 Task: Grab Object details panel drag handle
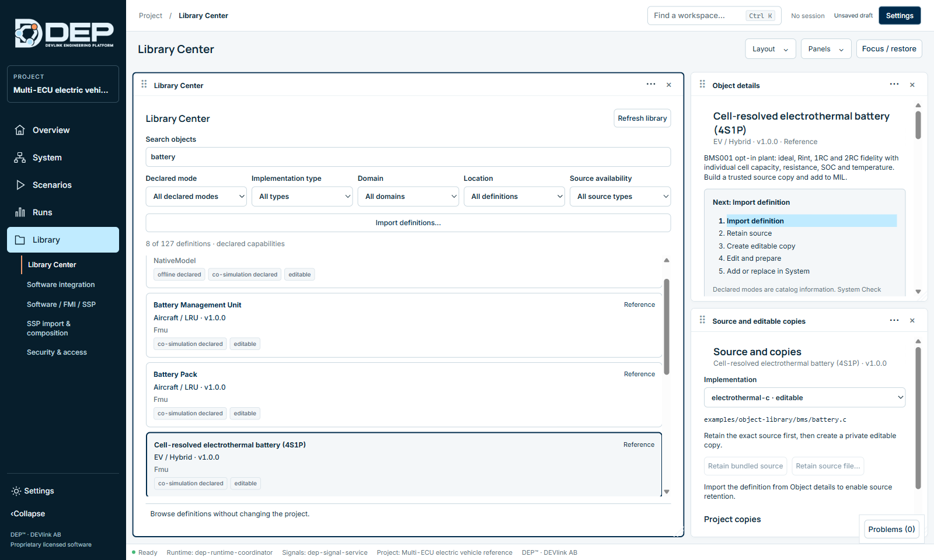pyautogui.click(x=702, y=85)
